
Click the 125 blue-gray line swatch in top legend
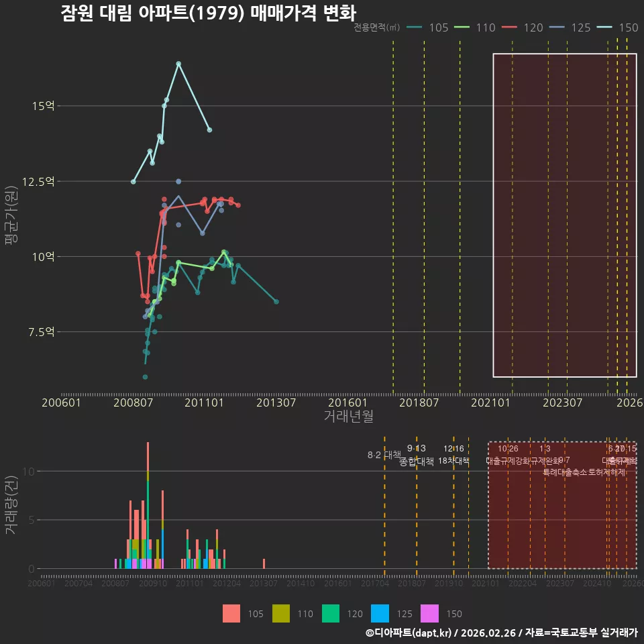point(557,28)
